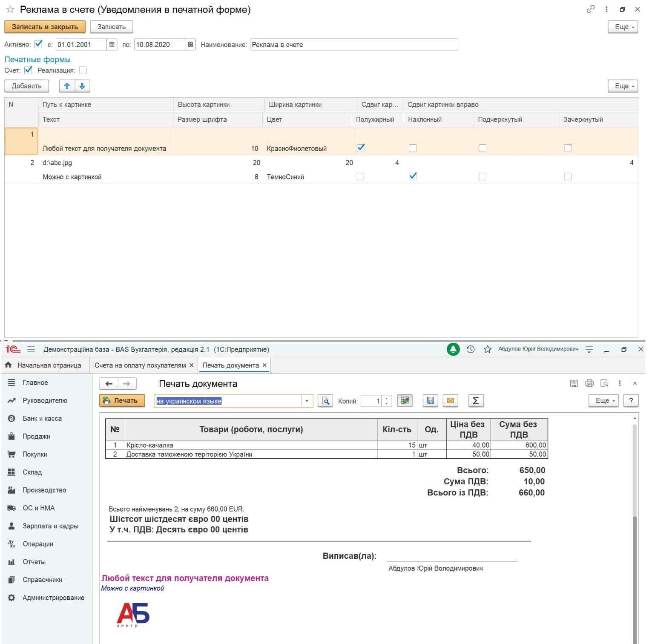Open the Банк и касса section
Viewport: 649px width, 644px height.
point(42,419)
